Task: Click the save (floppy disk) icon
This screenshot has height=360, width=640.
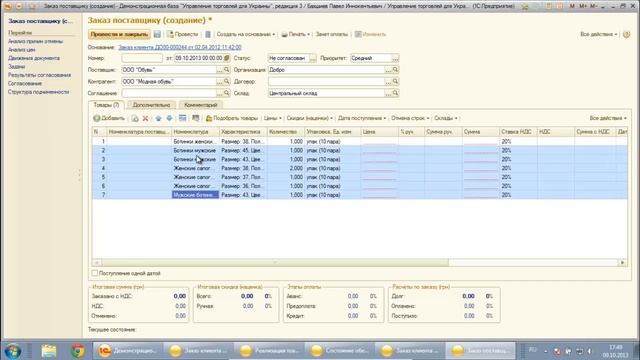Action: (x=157, y=34)
